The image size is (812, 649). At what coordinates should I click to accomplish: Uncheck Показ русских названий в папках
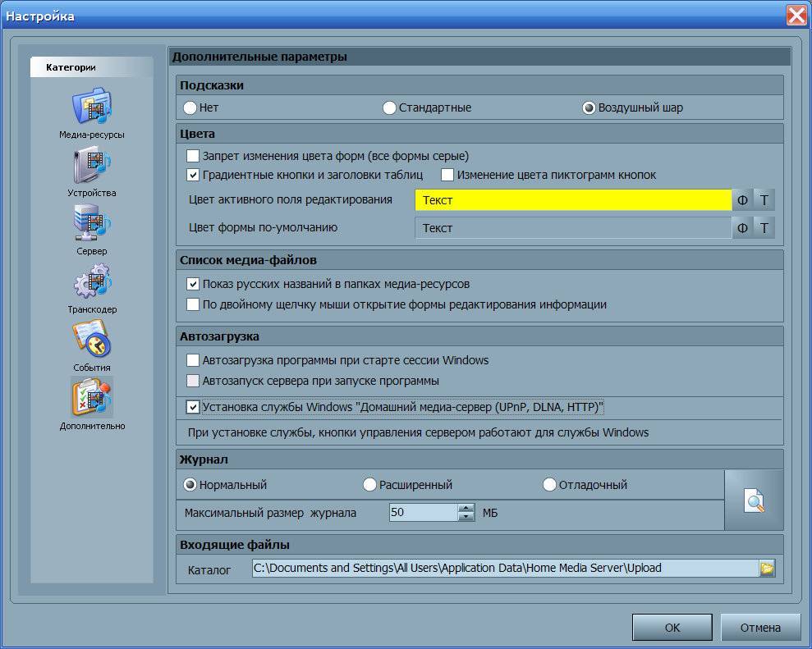click(193, 284)
